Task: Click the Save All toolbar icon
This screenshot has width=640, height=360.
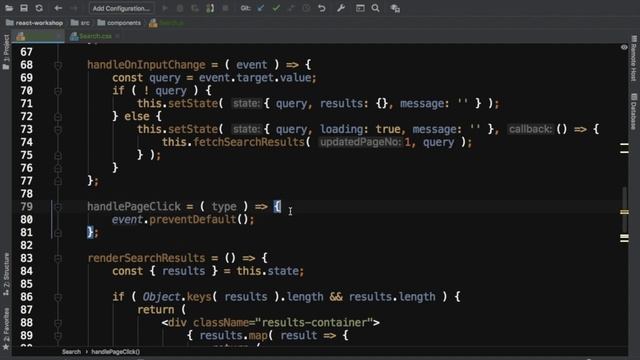Action: (x=24, y=8)
